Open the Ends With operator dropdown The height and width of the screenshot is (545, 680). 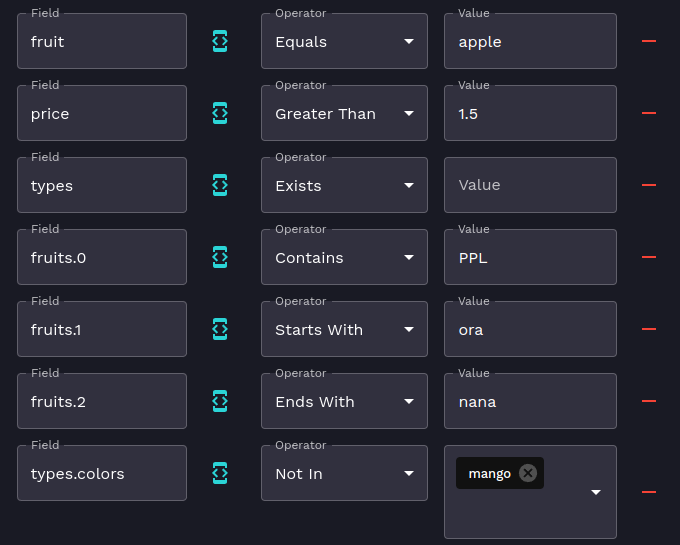coord(343,402)
